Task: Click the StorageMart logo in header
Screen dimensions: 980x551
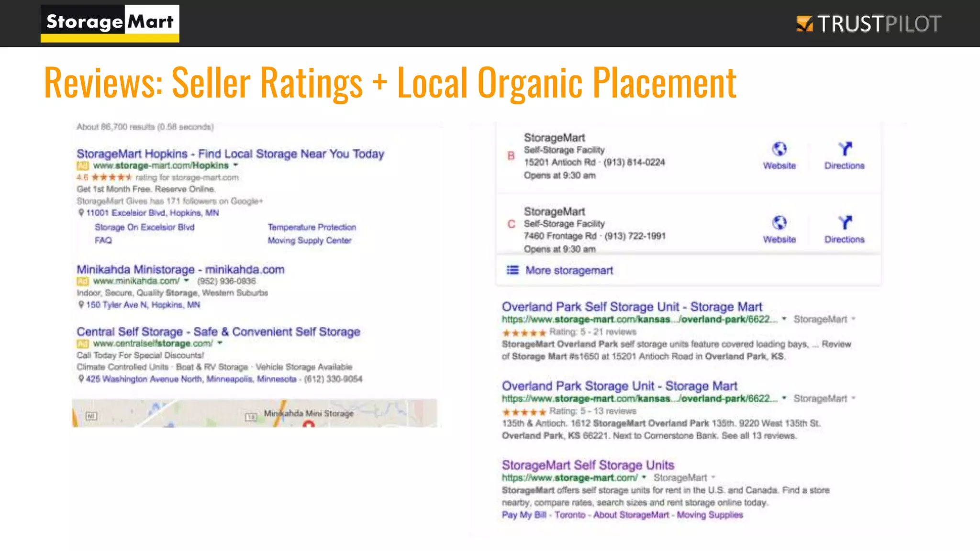Action: point(110,23)
